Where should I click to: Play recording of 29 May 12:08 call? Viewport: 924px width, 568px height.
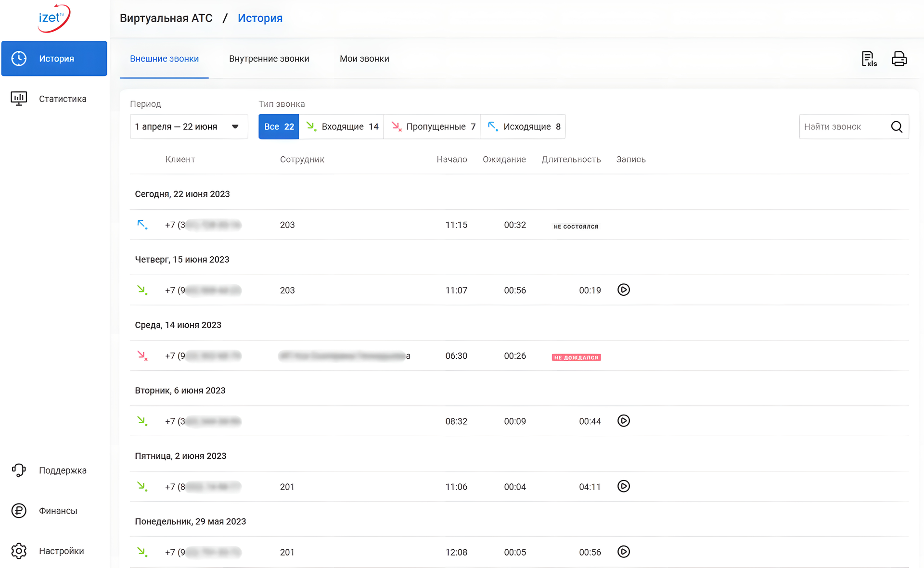tap(624, 552)
